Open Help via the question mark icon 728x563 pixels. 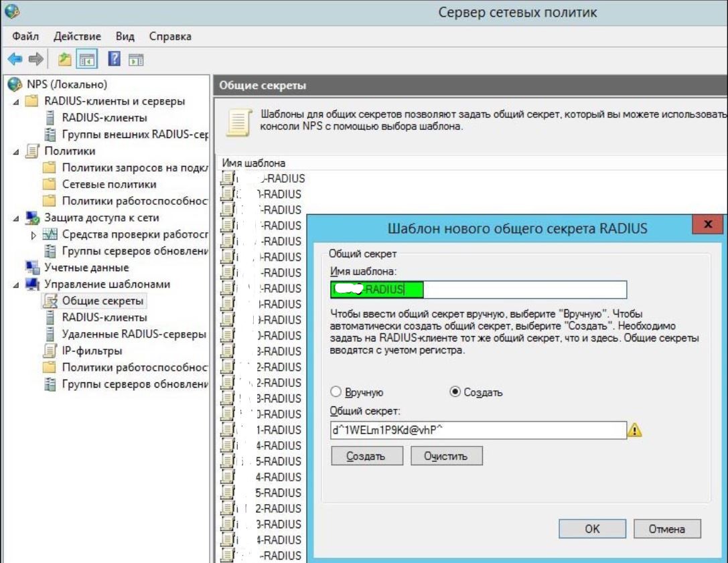tap(113, 60)
